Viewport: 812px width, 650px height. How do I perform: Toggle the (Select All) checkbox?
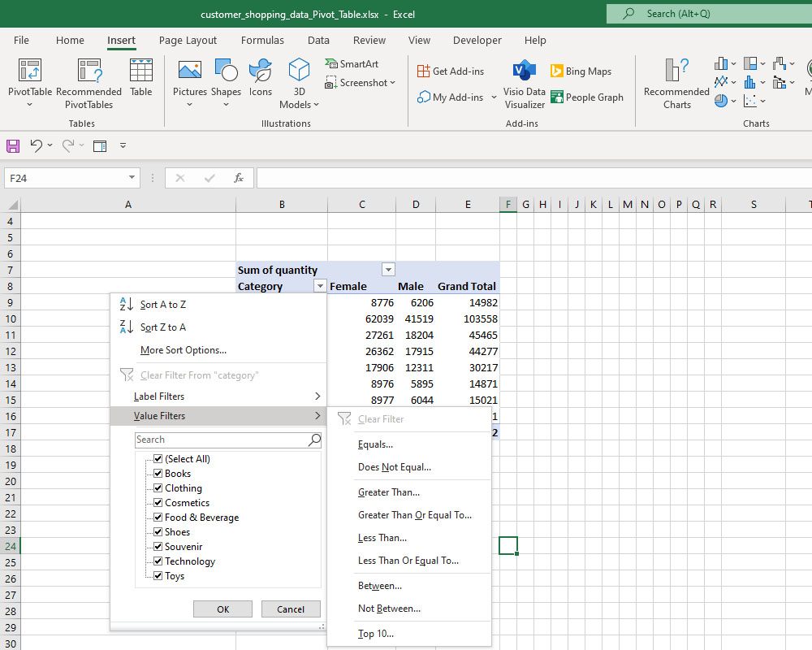coord(158,458)
